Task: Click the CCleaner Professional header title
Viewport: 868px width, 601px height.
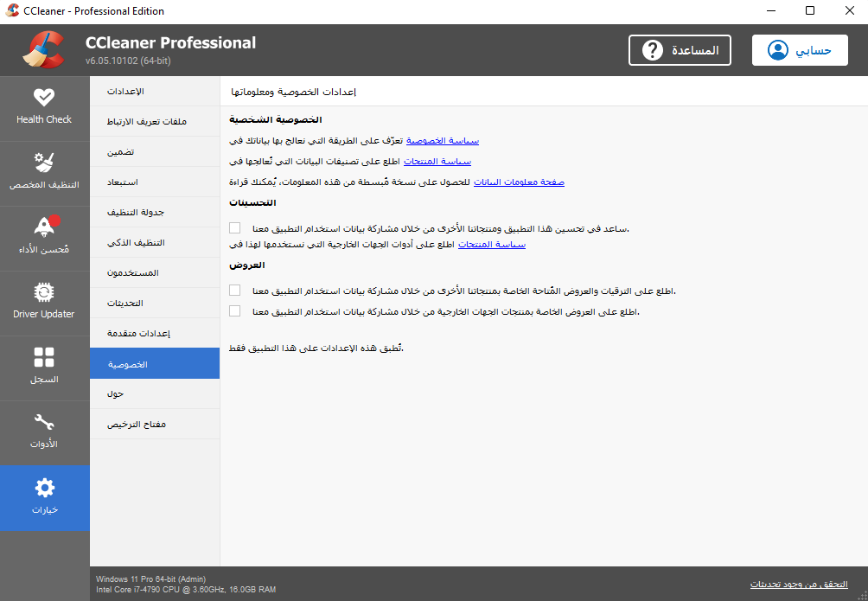Action: click(x=170, y=42)
